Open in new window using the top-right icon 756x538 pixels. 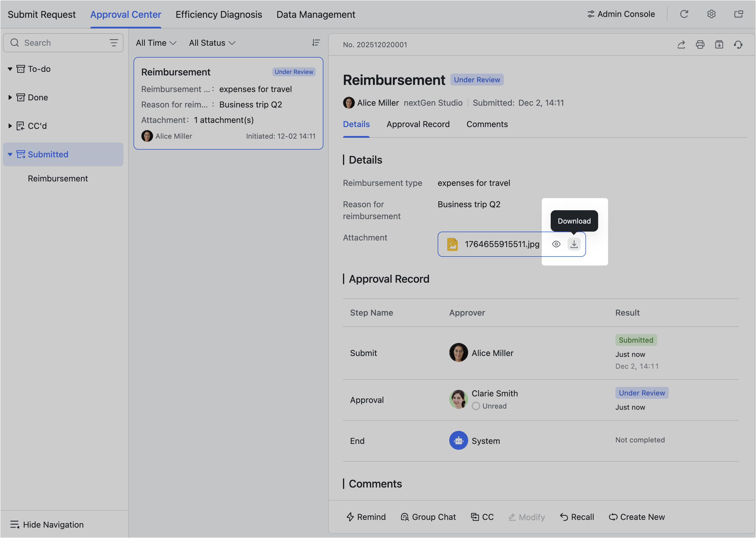point(738,14)
